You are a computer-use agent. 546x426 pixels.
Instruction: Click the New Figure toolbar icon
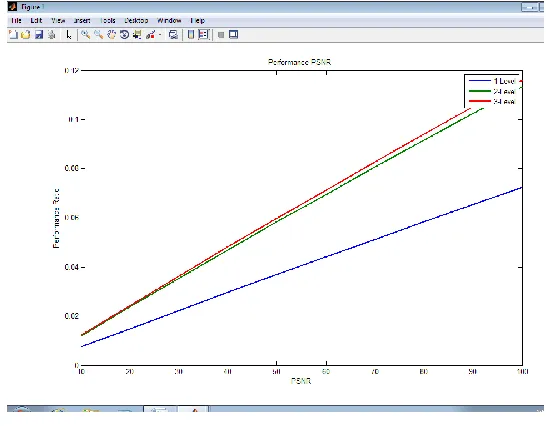13,34
